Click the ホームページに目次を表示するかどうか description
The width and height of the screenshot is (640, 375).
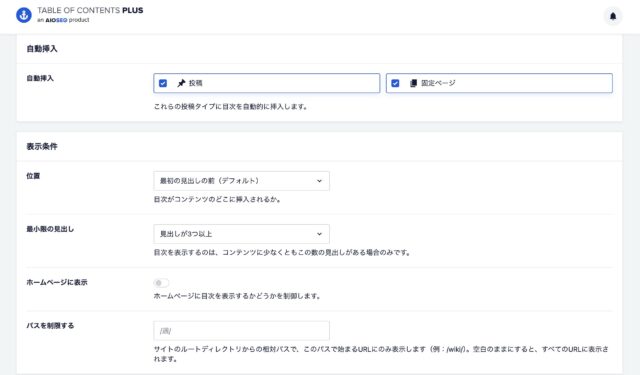click(237, 296)
